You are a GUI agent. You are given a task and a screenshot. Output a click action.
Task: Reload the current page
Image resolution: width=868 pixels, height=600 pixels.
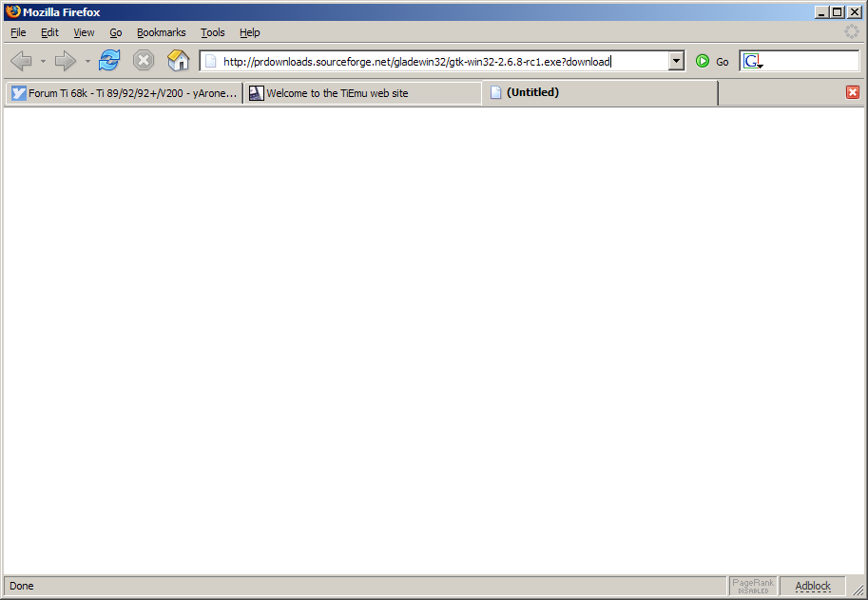(109, 60)
